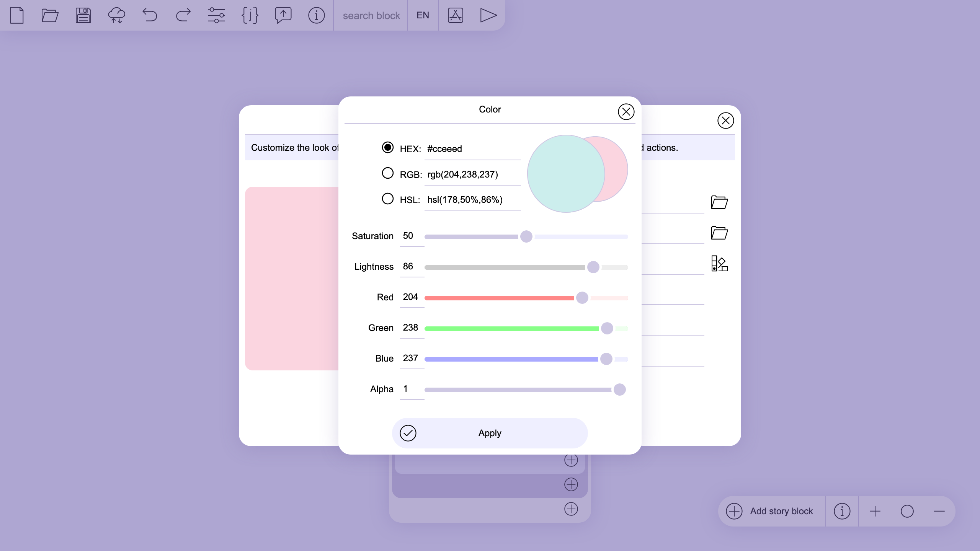Open the JSON braces icon
The width and height of the screenshot is (980, 551).
(x=250, y=15)
